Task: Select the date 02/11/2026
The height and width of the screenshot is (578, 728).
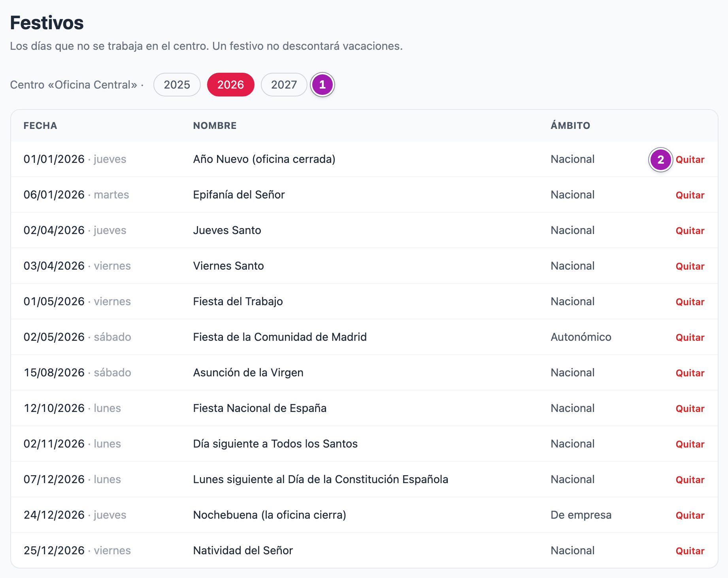Action: pyautogui.click(x=54, y=444)
